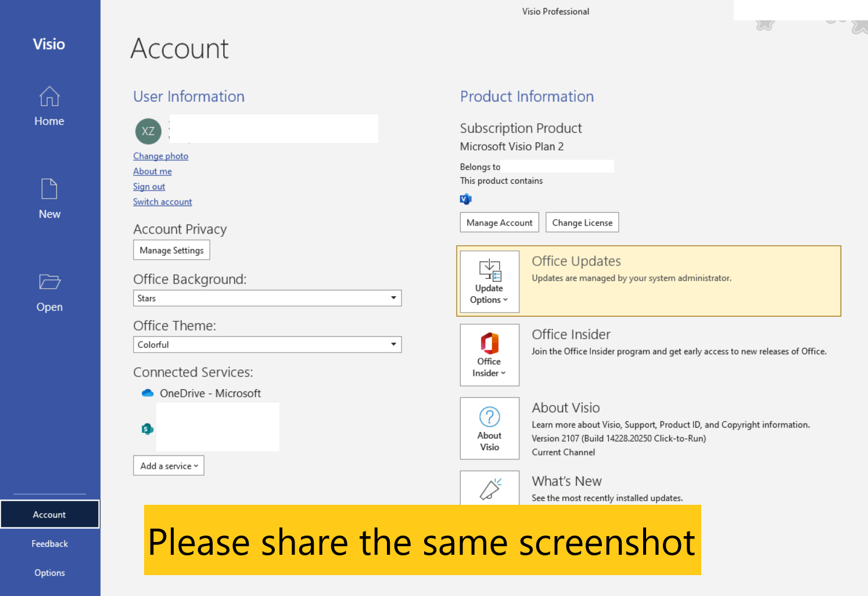The width and height of the screenshot is (868, 596).
Task: Open Feedback in the sidebar
Action: coord(49,544)
